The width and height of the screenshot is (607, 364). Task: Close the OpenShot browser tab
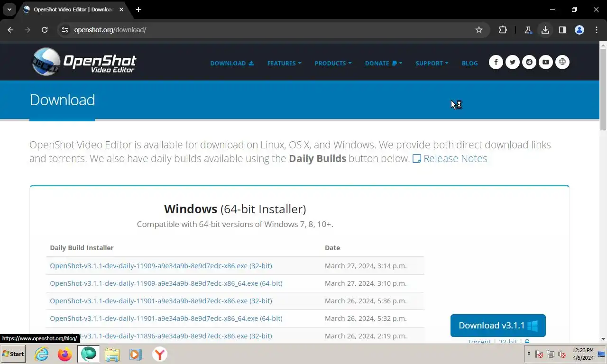[x=121, y=9]
